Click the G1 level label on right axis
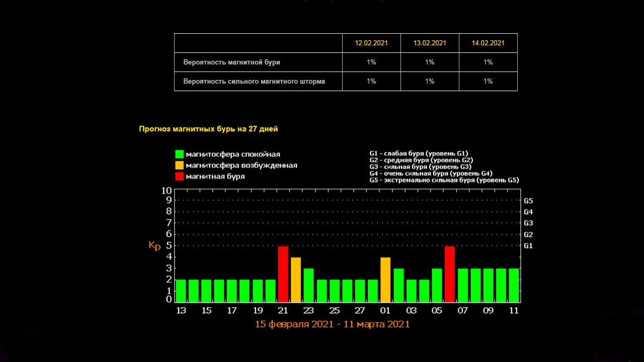 [528, 246]
